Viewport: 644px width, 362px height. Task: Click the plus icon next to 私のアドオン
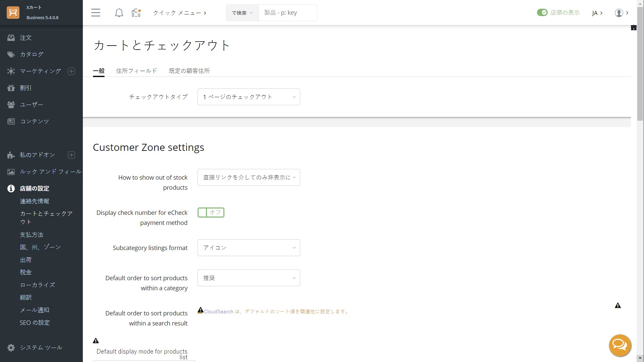pos(71,155)
